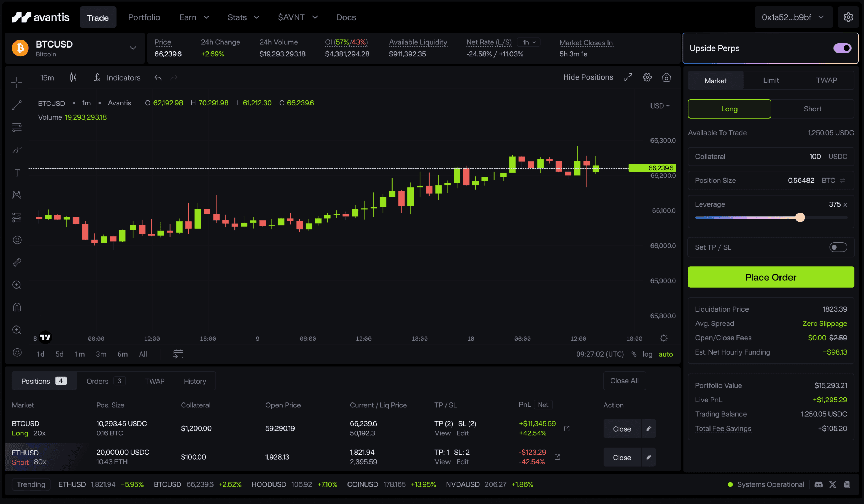Change the net rate 1h interval dropdown
The image size is (864, 504).
coord(529,42)
